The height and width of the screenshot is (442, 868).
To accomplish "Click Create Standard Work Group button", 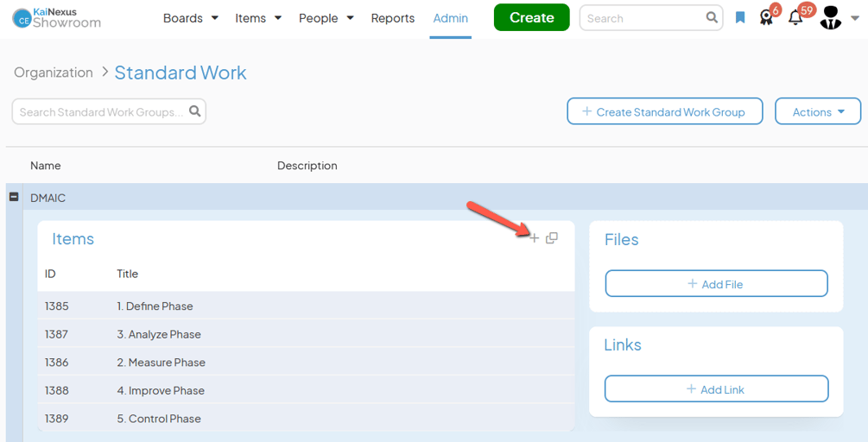I will [x=665, y=111].
